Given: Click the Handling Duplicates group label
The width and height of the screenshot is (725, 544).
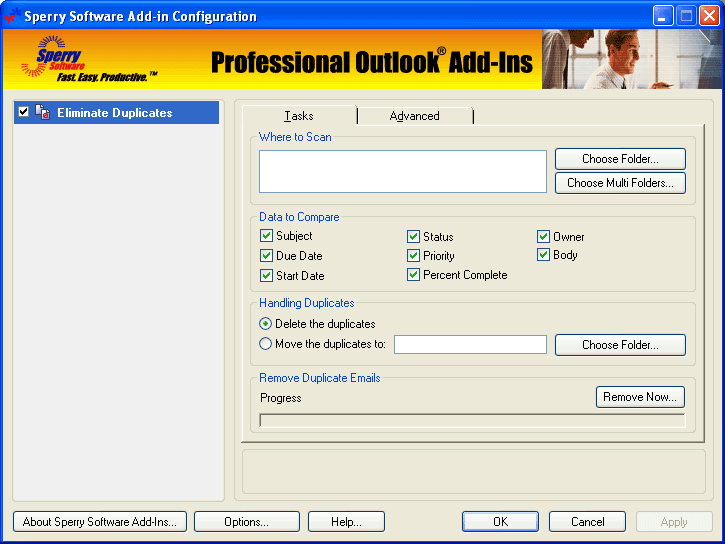Looking at the screenshot, I should tap(307, 303).
